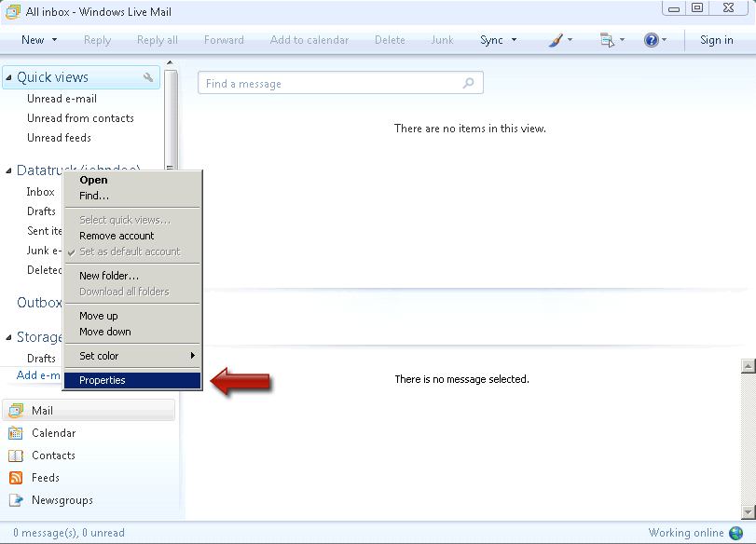Click the Calendar icon in the sidebar
This screenshot has width=756, height=544.
pyautogui.click(x=16, y=433)
